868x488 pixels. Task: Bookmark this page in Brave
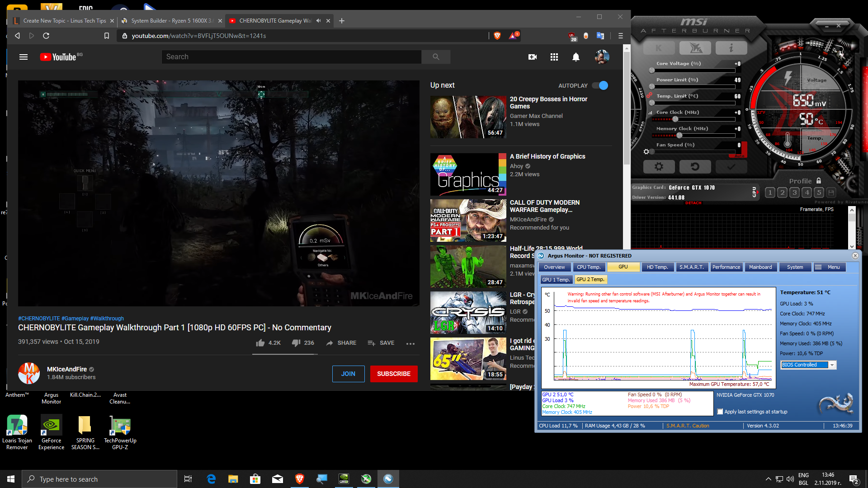107,36
